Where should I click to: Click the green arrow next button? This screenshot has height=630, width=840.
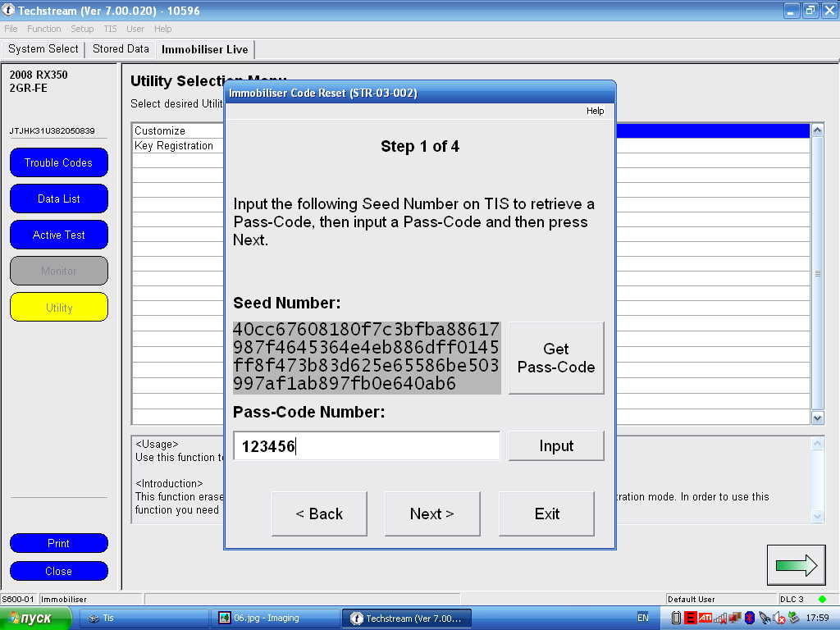[x=796, y=564]
